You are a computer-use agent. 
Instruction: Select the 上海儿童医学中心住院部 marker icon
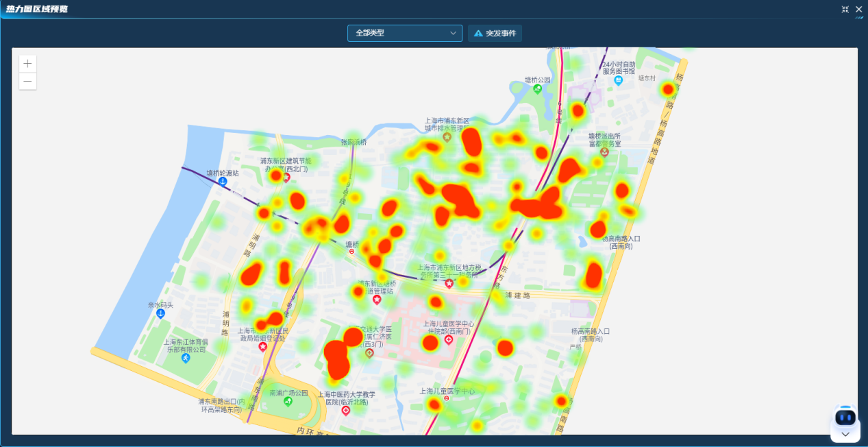pos(449,340)
